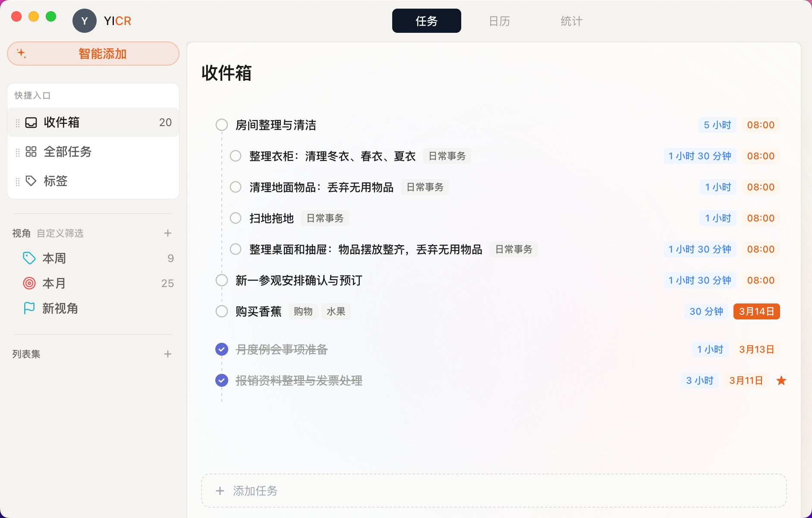Mark 房间整理与清洁 as complete
812x518 pixels.
click(222, 125)
